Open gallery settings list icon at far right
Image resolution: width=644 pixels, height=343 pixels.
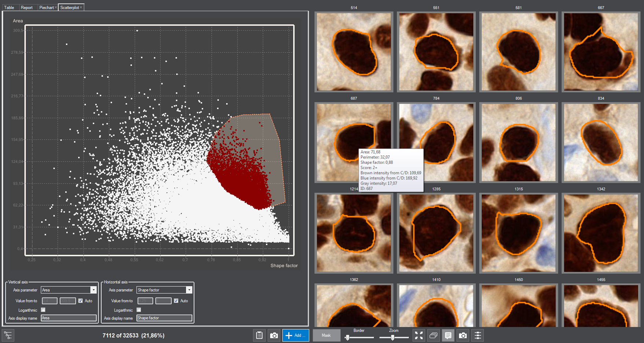[477, 335]
